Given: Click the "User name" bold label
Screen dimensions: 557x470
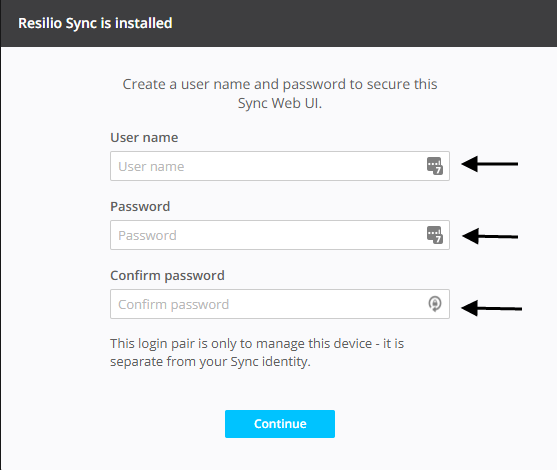Looking at the screenshot, I should pyautogui.click(x=144, y=137).
